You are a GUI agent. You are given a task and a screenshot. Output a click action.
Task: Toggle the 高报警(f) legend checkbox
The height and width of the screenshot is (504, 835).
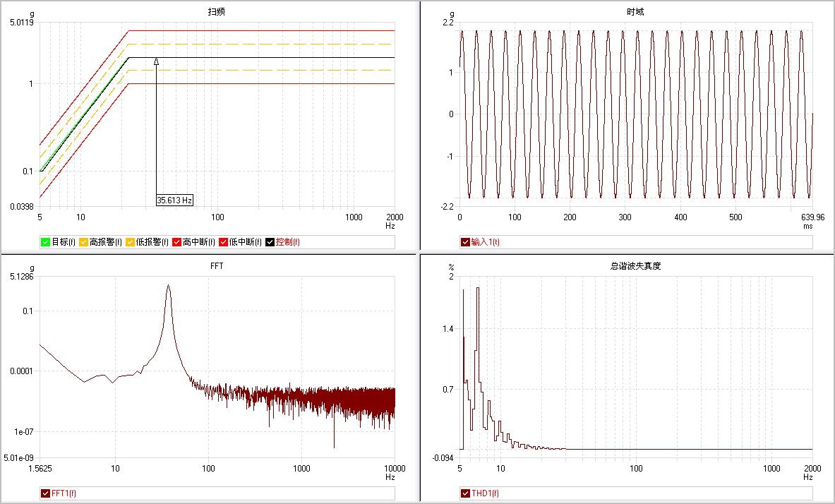(x=83, y=242)
